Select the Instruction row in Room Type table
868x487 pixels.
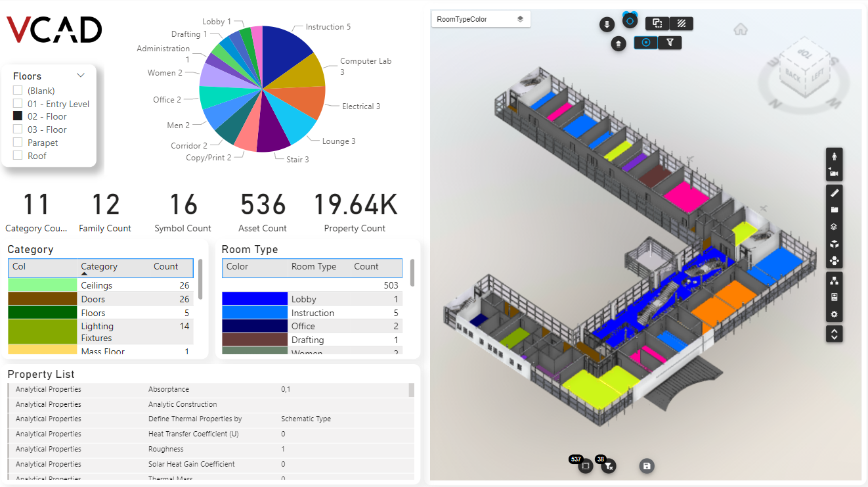311,313
